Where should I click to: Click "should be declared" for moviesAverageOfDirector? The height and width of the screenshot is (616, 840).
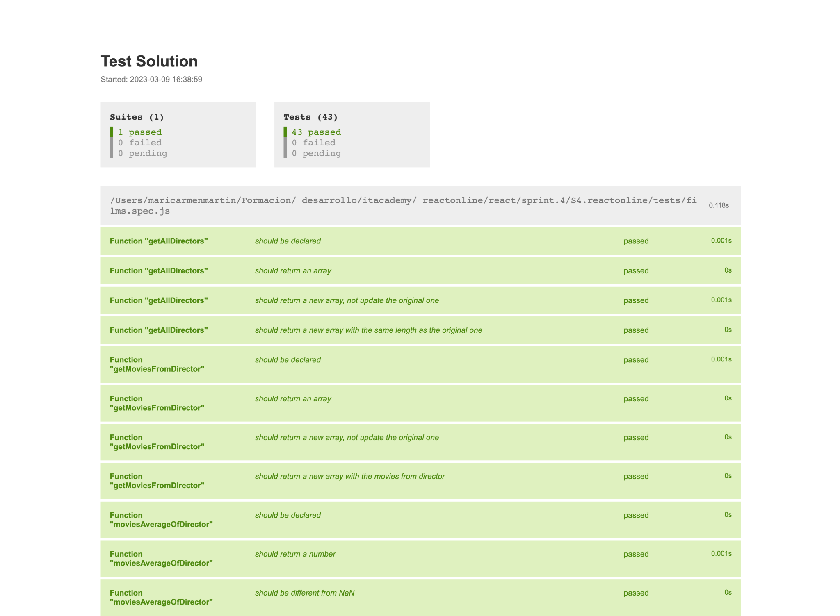288,515
